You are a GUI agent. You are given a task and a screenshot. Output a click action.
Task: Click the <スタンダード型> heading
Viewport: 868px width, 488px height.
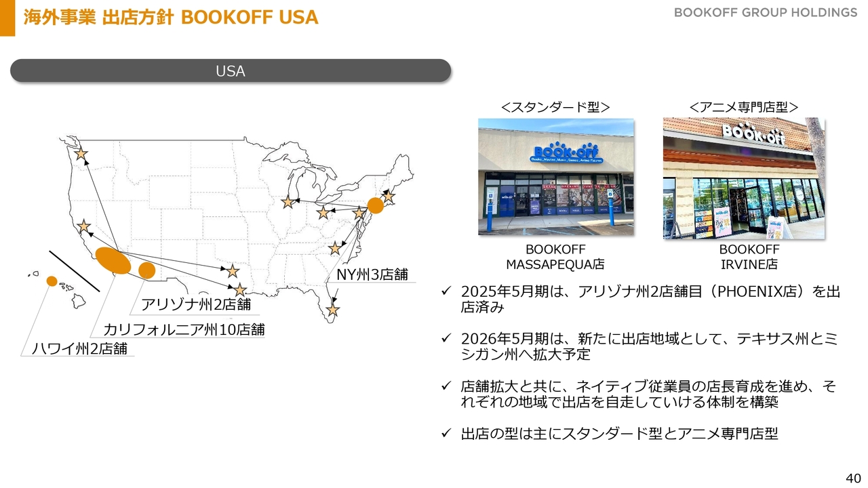[x=555, y=107]
